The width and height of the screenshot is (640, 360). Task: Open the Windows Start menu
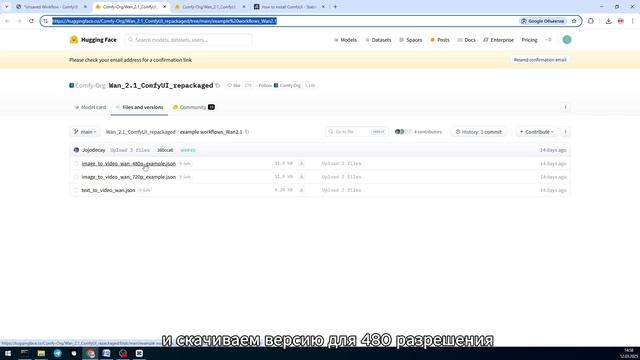point(8,353)
